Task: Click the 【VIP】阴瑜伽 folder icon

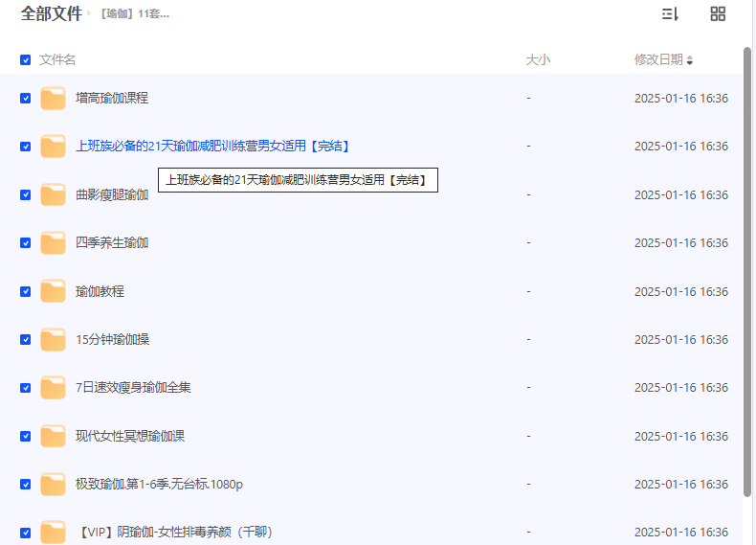Action: click(x=53, y=533)
